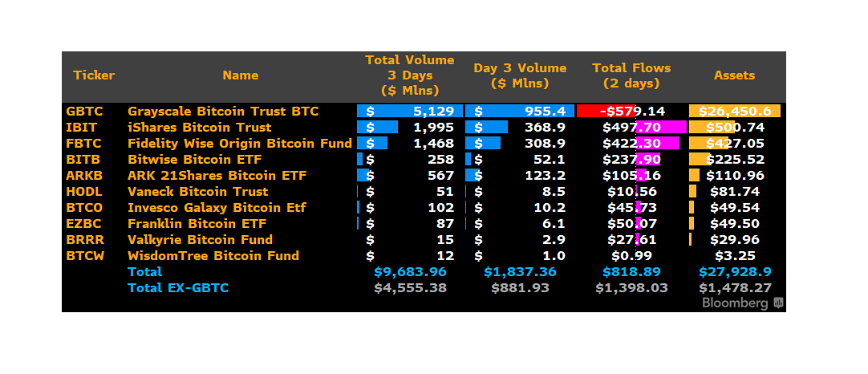
Task: Click the Total assets value $27,928.9
Action: point(734,271)
